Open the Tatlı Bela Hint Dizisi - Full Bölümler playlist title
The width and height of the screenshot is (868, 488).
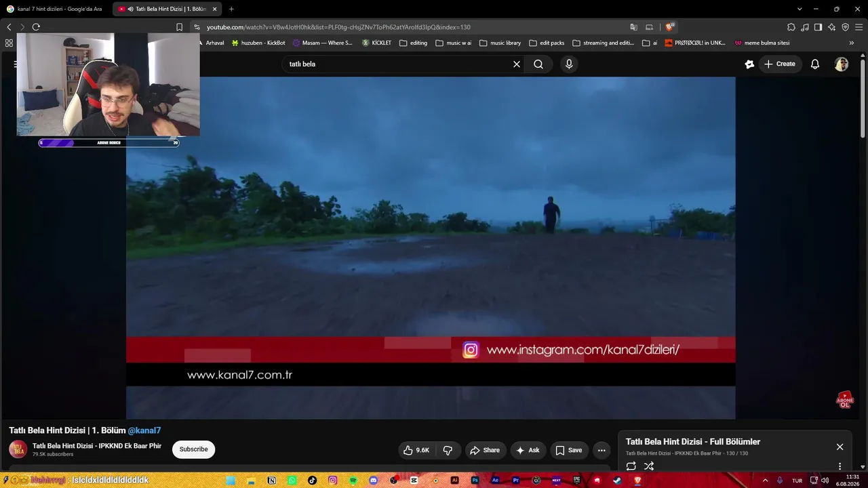[693, 442]
